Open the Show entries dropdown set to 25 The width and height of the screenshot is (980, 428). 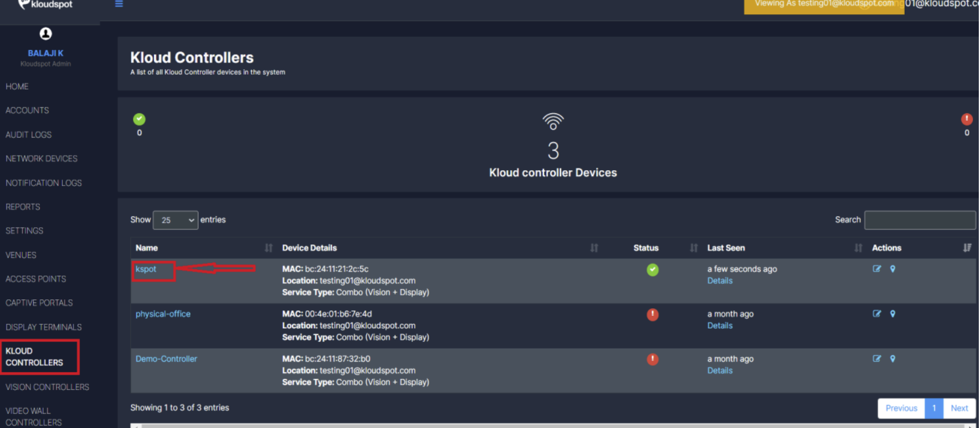click(x=175, y=220)
